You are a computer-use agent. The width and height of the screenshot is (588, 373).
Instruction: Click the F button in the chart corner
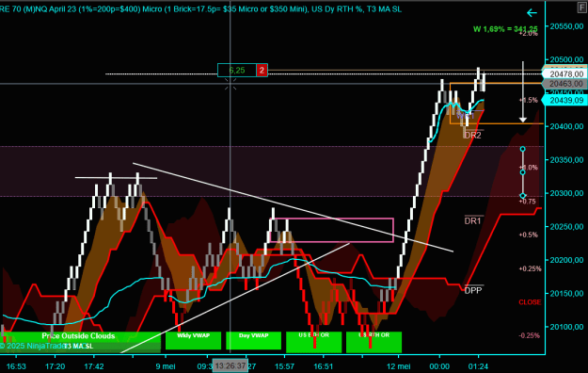(x=582, y=8)
